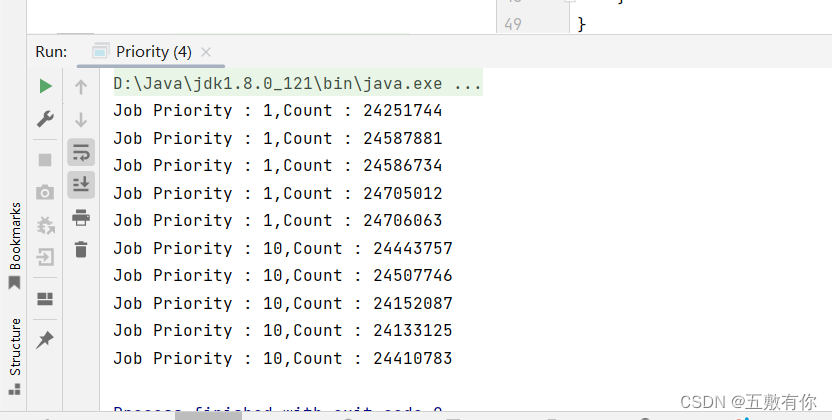
Task: Click the Restore Layout icon
Action: [x=45, y=299]
